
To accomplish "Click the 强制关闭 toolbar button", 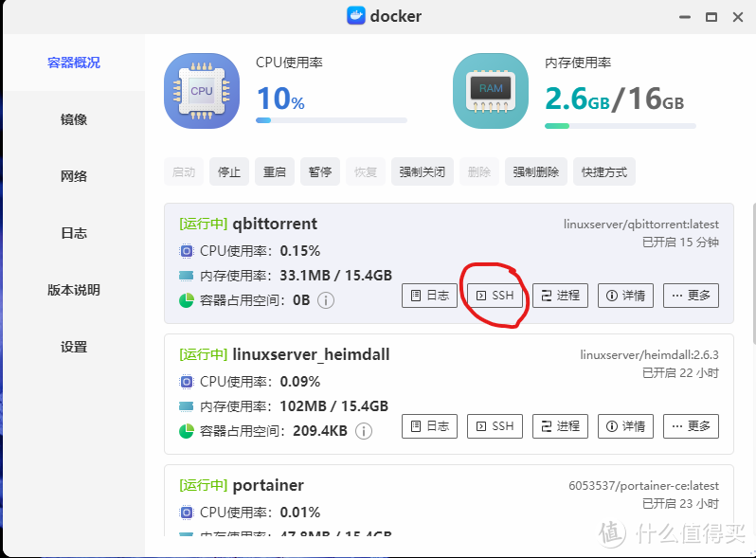I will pyautogui.click(x=423, y=171).
